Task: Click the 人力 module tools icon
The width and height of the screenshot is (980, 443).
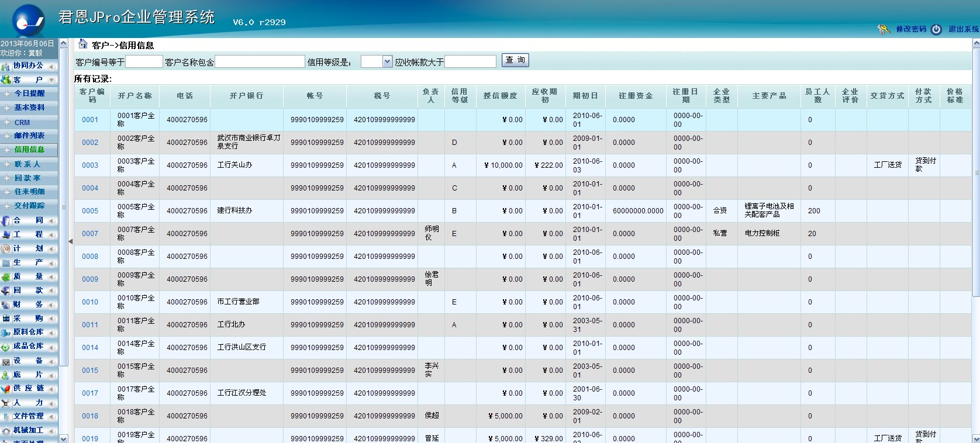Action: (x=5, y=403)
